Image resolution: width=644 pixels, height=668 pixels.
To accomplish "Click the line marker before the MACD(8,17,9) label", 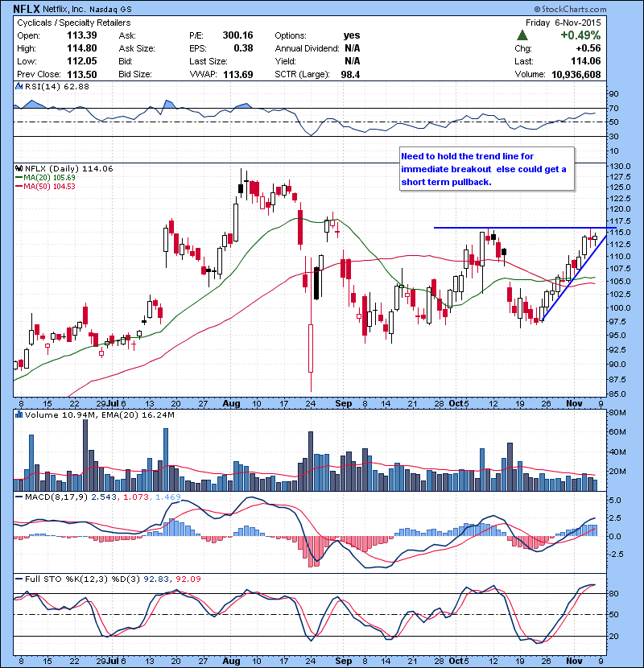I will pyautogui.click(x=19, y=497).
